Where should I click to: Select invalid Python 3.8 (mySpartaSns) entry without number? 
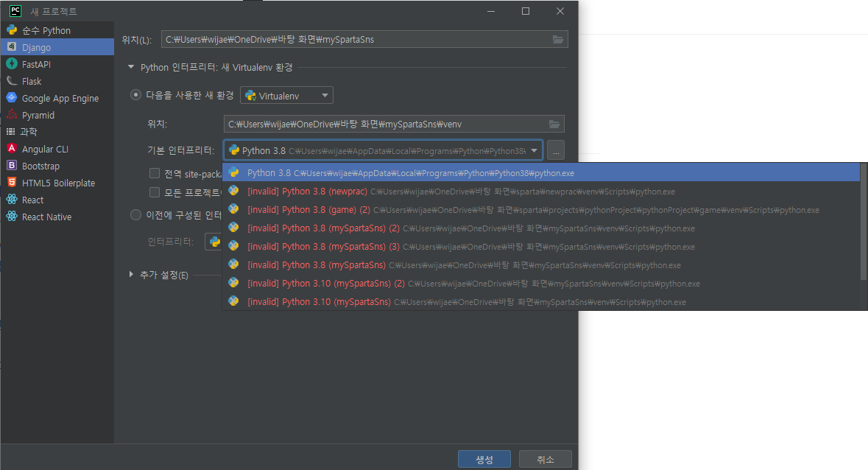click(541, 265)
